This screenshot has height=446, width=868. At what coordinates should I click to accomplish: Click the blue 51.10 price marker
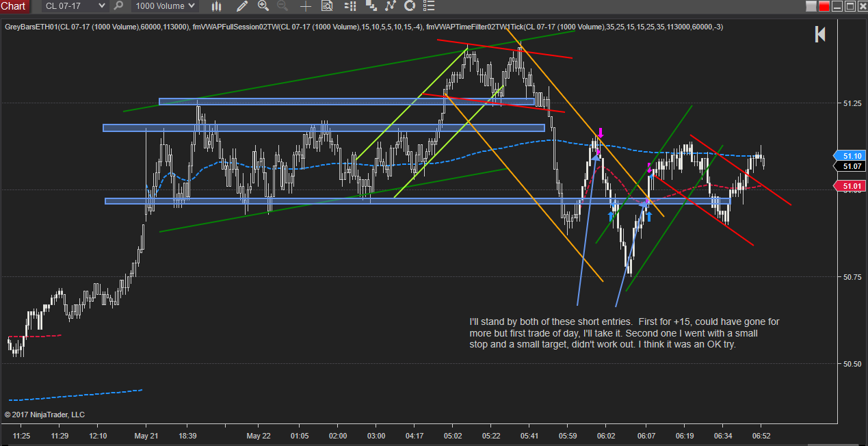849,155
